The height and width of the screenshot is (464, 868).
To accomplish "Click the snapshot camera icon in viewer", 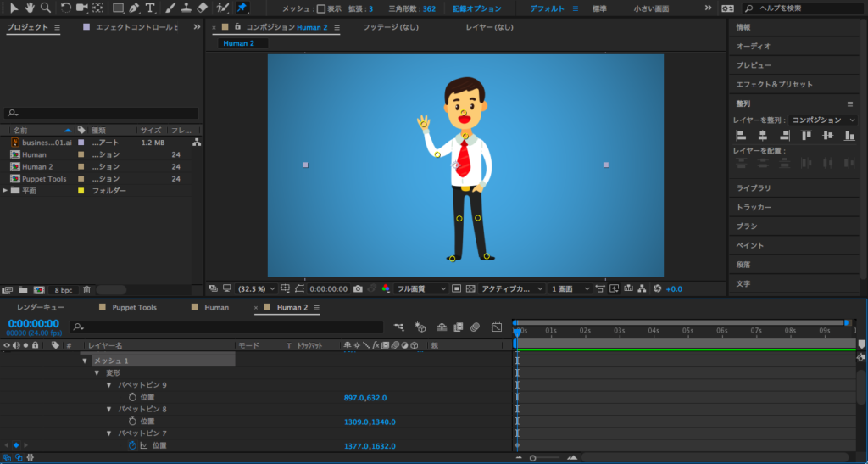I will [359, 288].
